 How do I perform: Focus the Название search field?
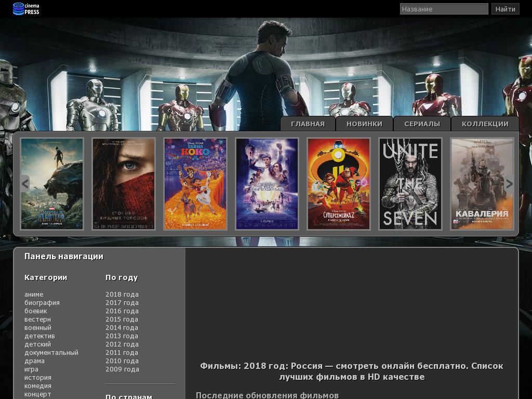coord(444,9)
